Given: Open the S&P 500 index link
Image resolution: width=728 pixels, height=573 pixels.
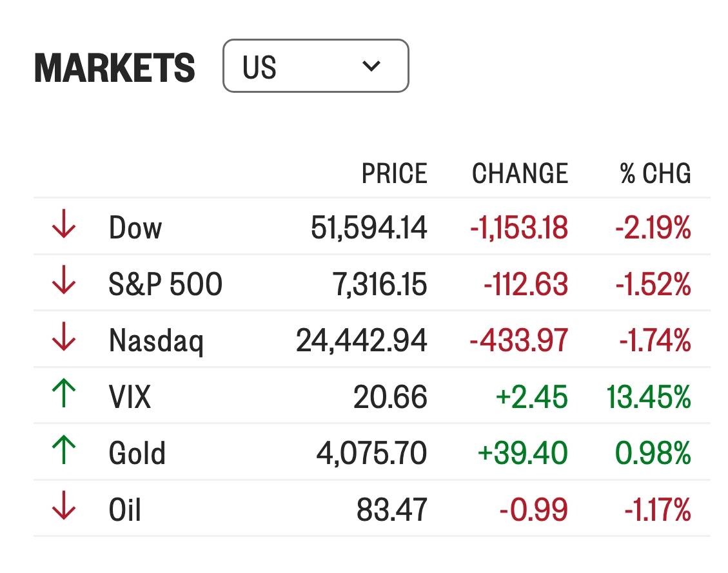Looking at the screenshot, I should point(165,284).
